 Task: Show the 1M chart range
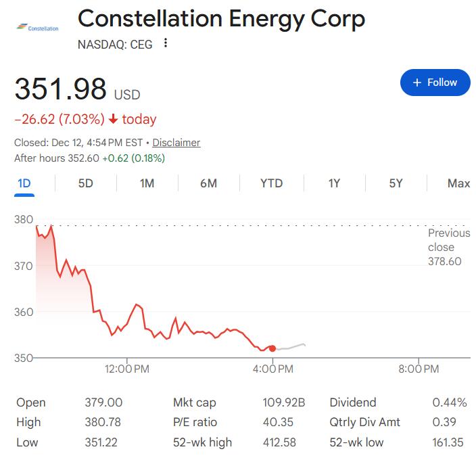pos(147,183)
